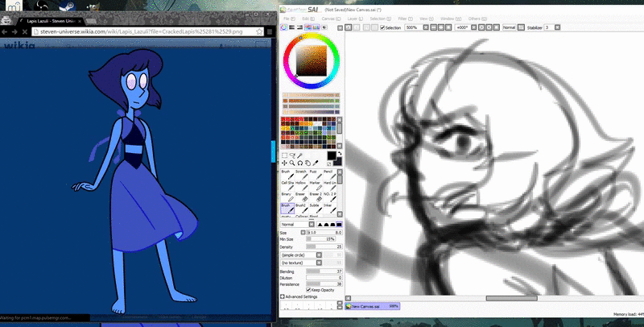
Task: Toggle the scratchpad panel button
Action: pos(324,27)
